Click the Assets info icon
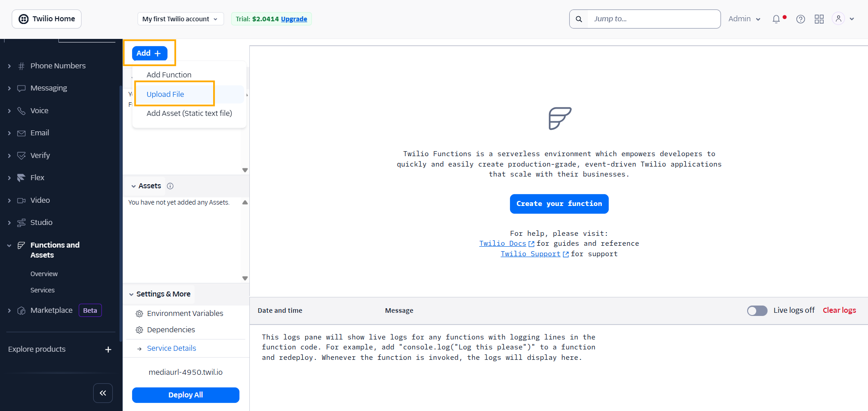Viewport: 868px width, 411px height. click(170, 186)
